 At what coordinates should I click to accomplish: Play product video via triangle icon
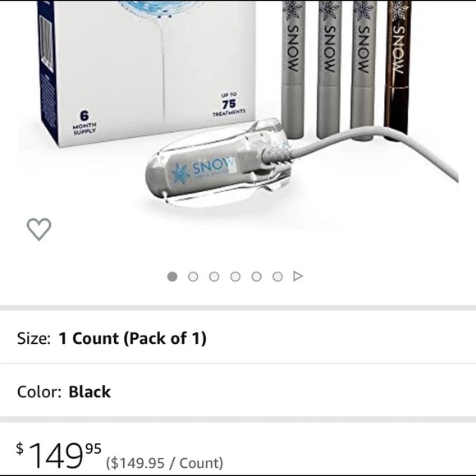(298, 277)
